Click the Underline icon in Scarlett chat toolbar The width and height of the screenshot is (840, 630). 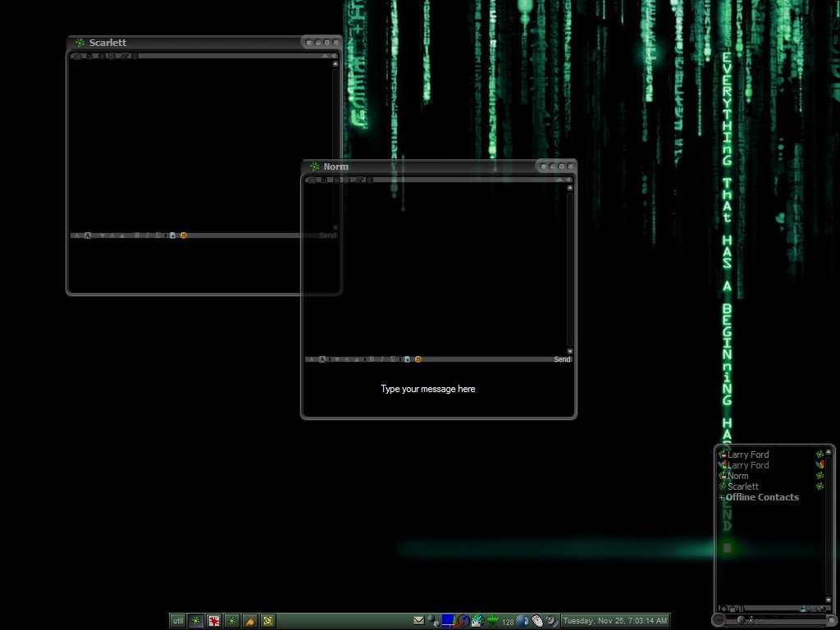(158, 235)
